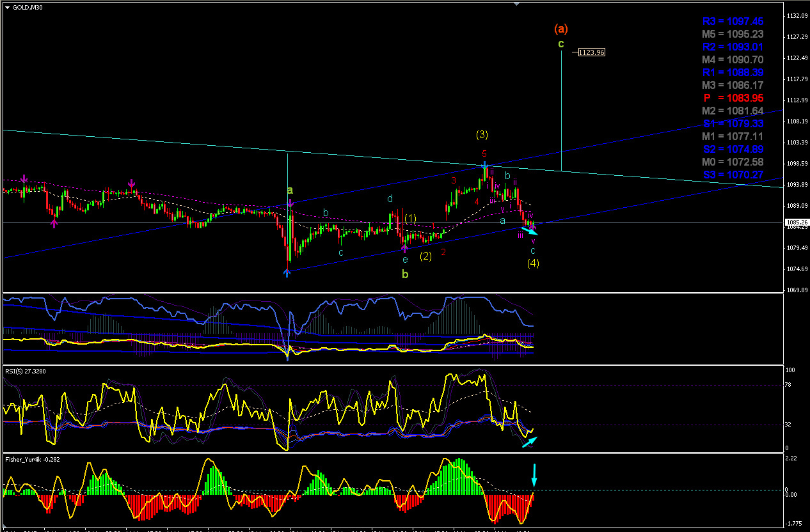Click the red 2 wave label
Screen dimensions: 810x532
[x=443, y=253]
